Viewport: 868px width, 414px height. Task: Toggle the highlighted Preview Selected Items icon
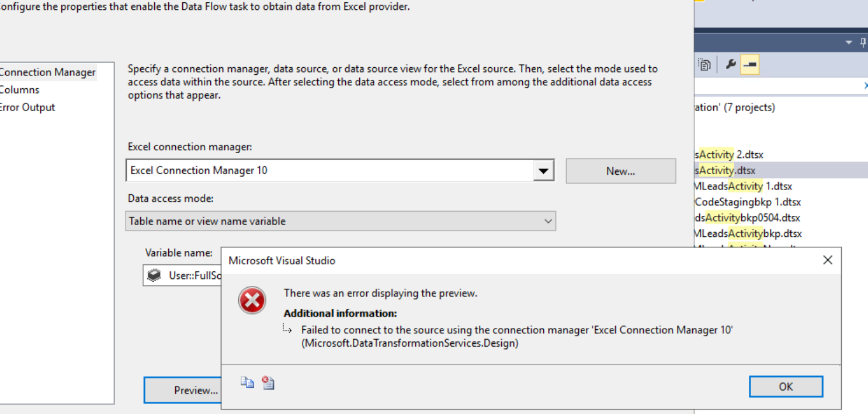749,64
